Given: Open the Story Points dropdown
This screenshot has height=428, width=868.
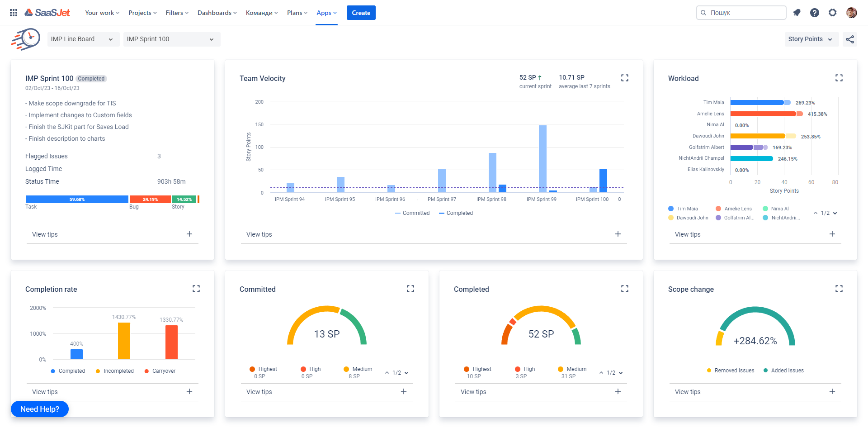Looking at the screenshot, I should coord(811,39).
